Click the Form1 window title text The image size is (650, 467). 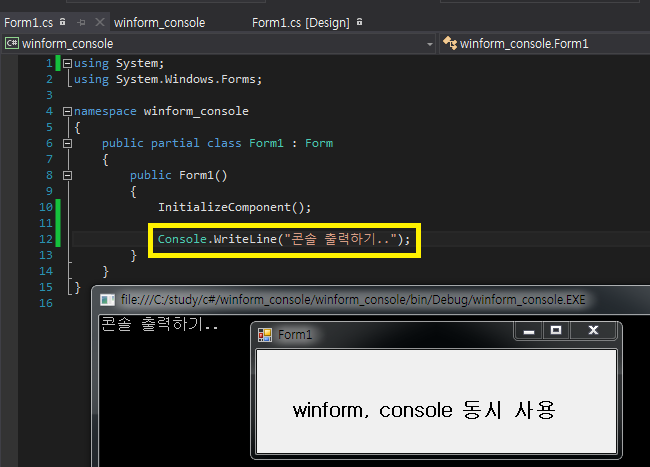click(x=295, y=335)
